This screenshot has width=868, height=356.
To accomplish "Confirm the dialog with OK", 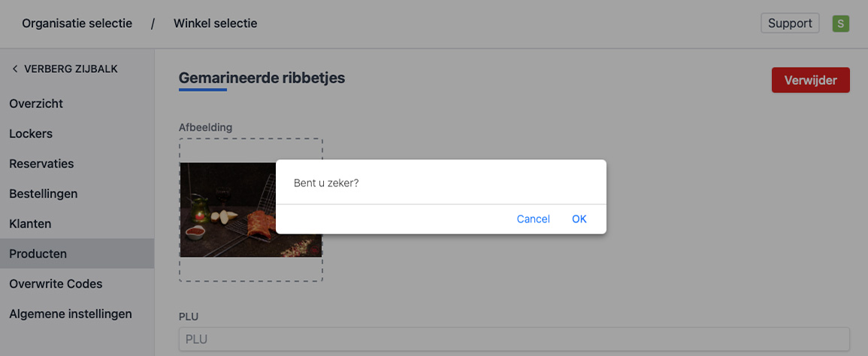I will [x=579, y=219].
